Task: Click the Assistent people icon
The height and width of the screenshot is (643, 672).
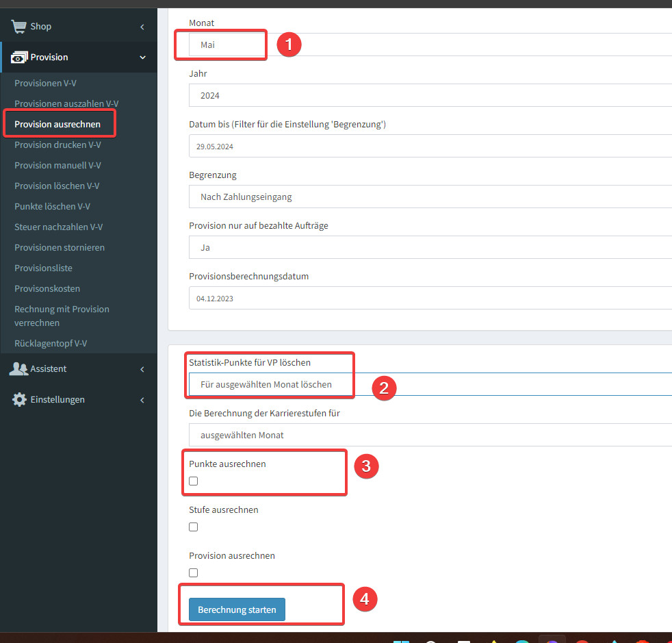Action: [x=19, y=369]
